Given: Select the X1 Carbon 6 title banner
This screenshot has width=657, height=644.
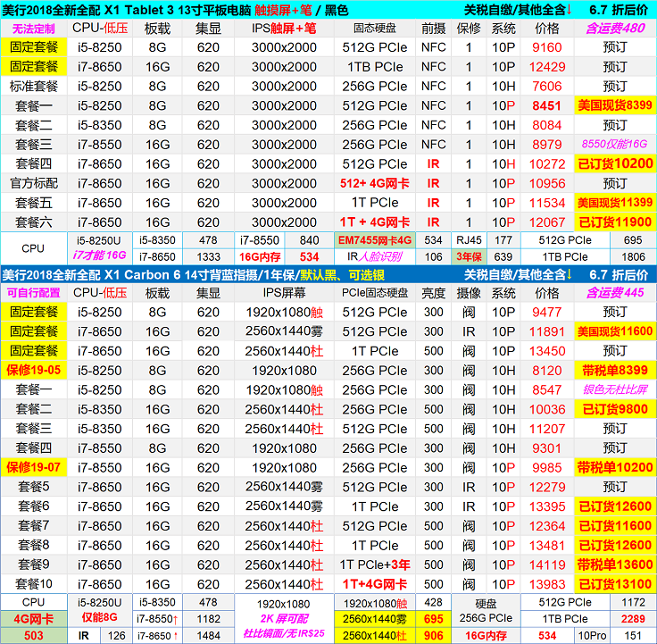Looking at the screenshot, I should click(328, 275).
